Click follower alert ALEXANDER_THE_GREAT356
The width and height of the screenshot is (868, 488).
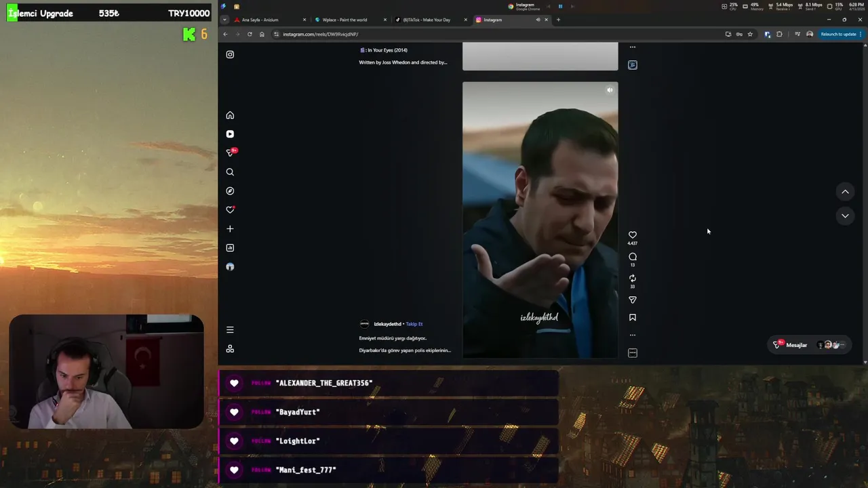click(388, 383)
